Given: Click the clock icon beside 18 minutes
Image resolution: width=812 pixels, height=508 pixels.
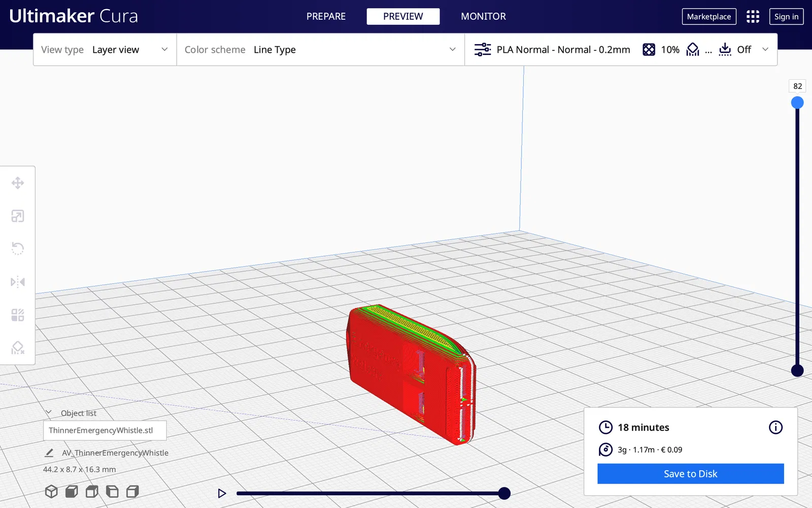Looking at the screenshot, I should (605, 427).
